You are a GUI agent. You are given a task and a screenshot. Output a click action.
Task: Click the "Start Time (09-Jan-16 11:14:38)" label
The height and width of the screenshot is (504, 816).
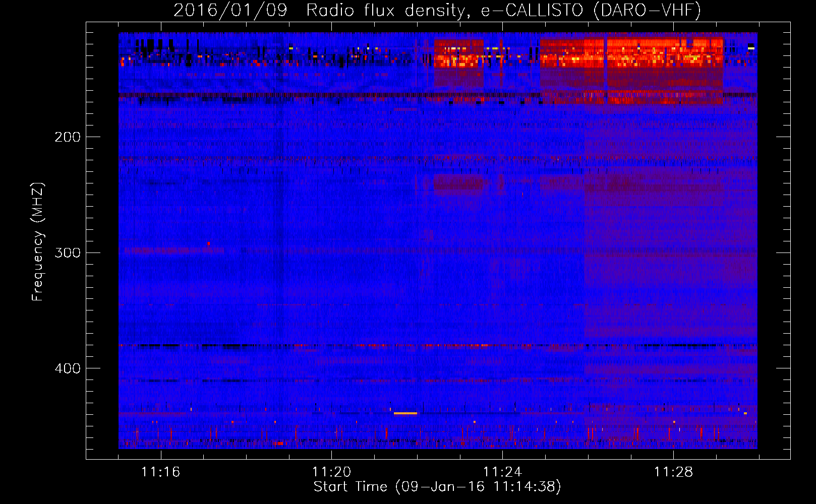click(437, 487)
